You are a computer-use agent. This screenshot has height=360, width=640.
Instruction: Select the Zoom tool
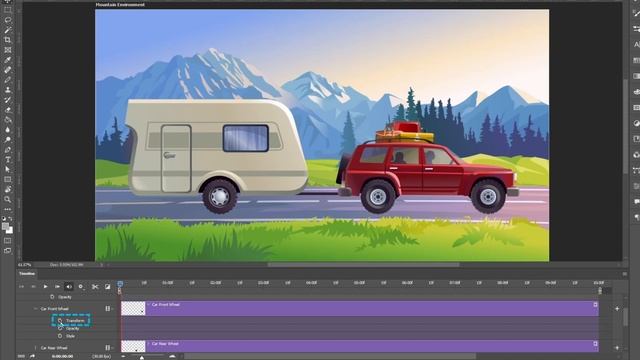(x=7, y=199)
